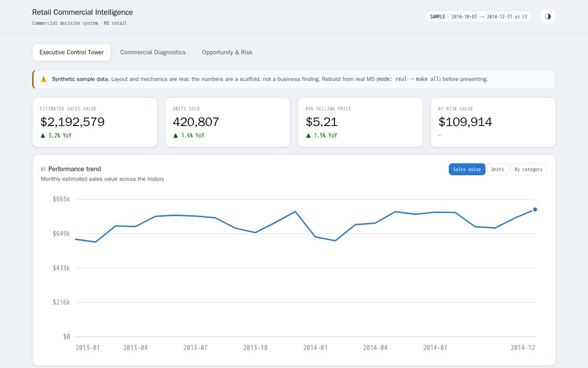The image size is (588, 368).
Task: Click the $433k y-axis label
Action: (62, 268)
